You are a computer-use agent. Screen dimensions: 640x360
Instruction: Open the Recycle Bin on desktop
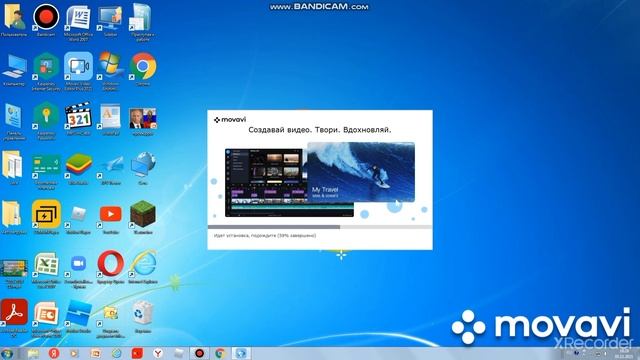[x=142, y=313]
